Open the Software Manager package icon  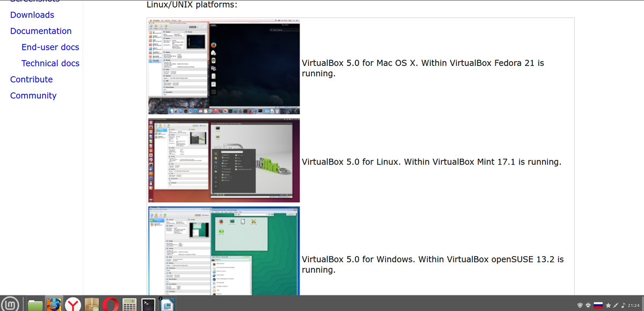pos(92,305)
